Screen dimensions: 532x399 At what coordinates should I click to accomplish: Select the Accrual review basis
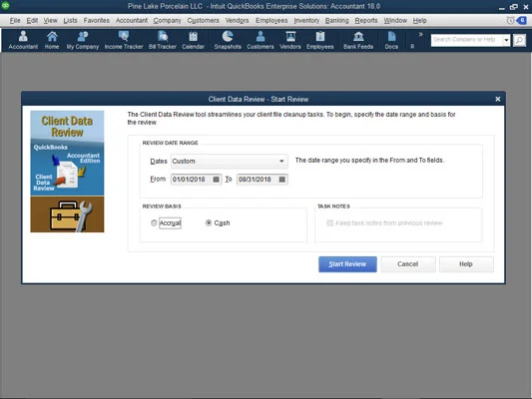pos(154,223)
